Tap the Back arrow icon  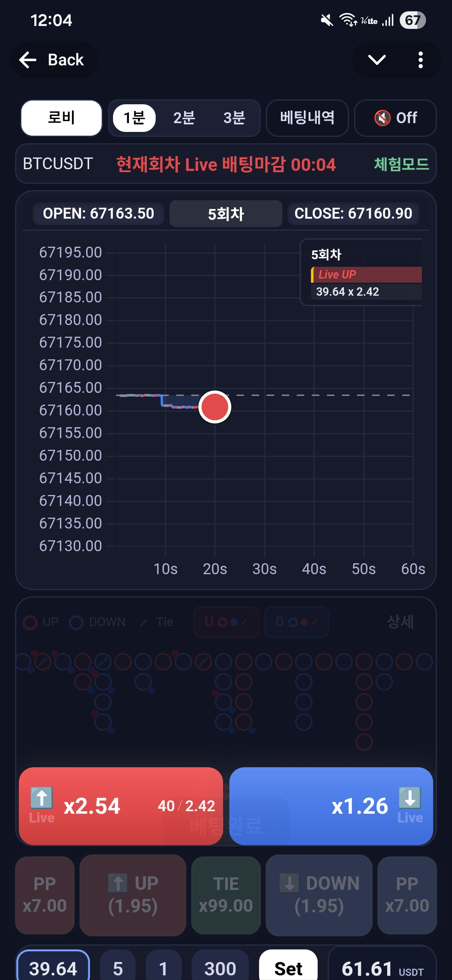point(28,60)
